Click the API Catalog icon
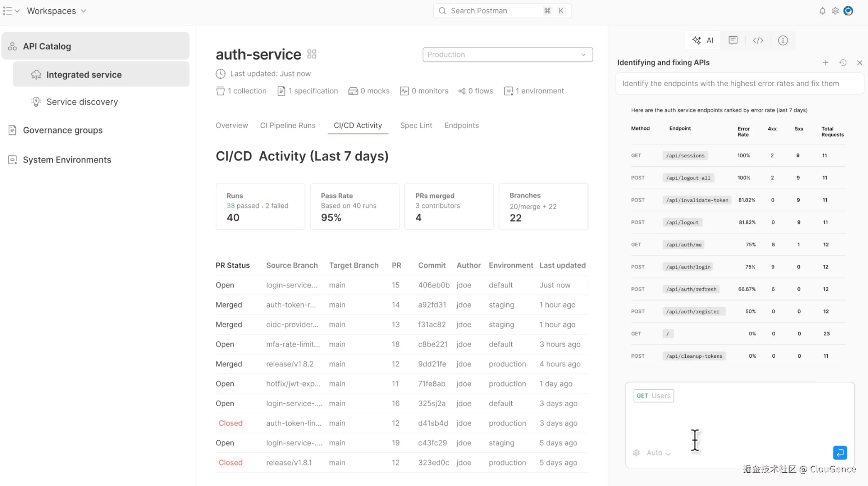The width and height of the screenshot is (868, 486). pyautogui.click(x=13, y=46)
